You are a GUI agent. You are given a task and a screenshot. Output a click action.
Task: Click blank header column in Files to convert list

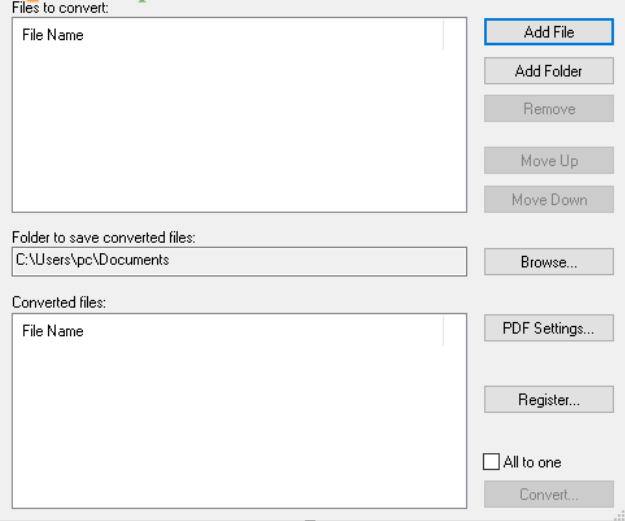coord(454,35)
